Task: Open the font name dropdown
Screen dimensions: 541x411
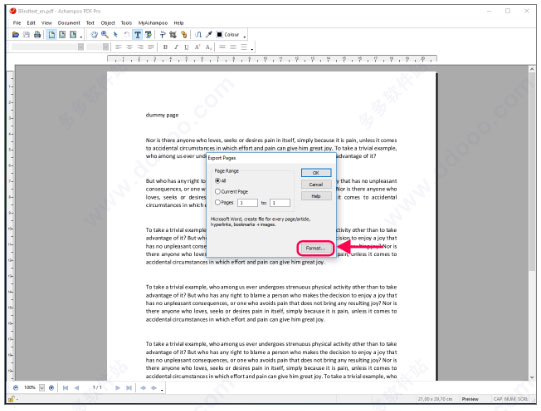Action: [x=81, y=47]
